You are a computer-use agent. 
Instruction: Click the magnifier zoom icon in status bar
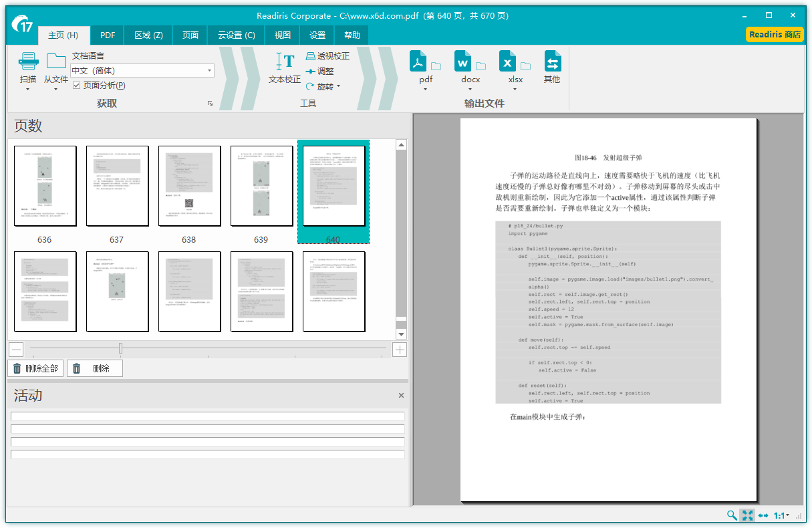732,515
